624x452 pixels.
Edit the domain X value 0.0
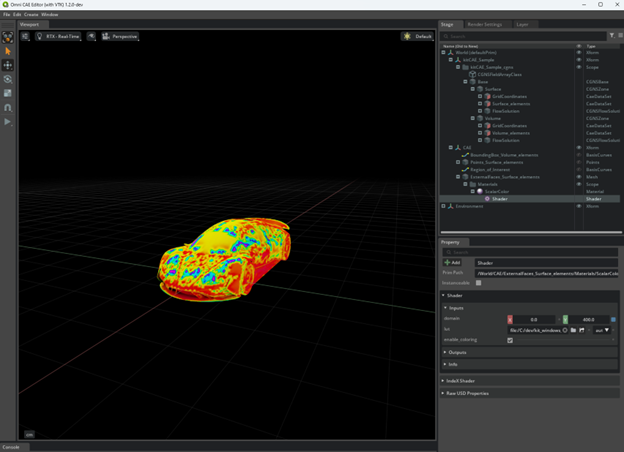pyautogui.click(x=534, y=320)
